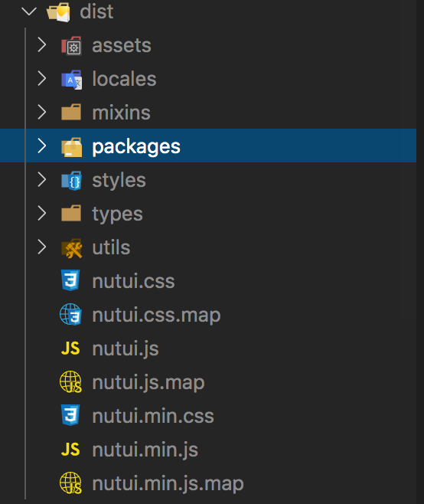Click the locales translation folder icon

pos(71,80)
